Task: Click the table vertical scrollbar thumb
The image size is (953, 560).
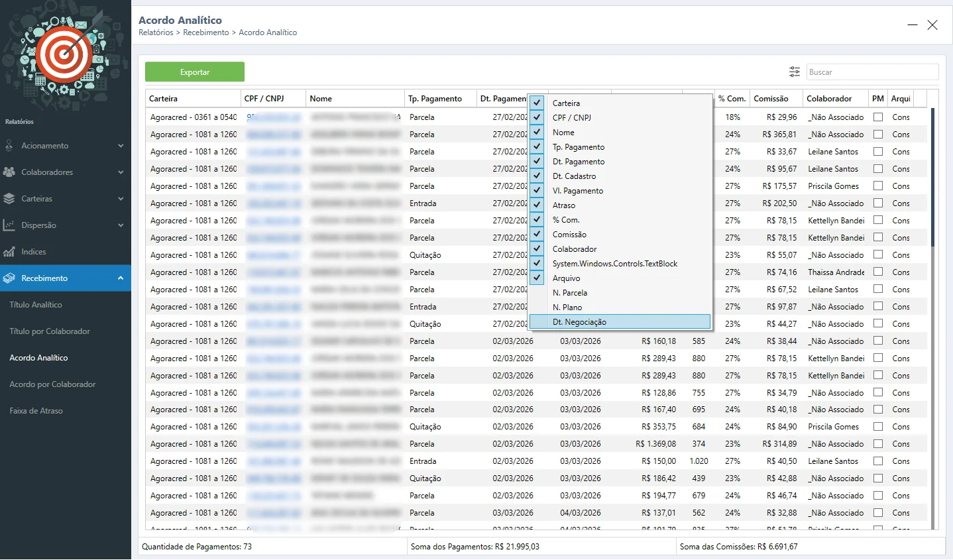Action: (933, 178)
